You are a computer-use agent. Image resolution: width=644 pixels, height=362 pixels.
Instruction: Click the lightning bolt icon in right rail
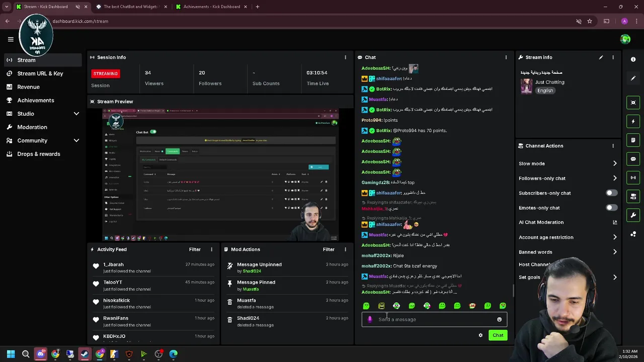[633, 121]
